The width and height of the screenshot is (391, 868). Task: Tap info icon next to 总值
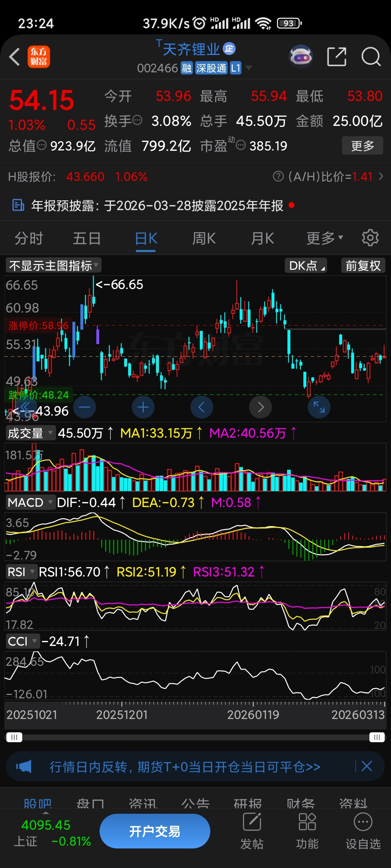tap(42, 145)
